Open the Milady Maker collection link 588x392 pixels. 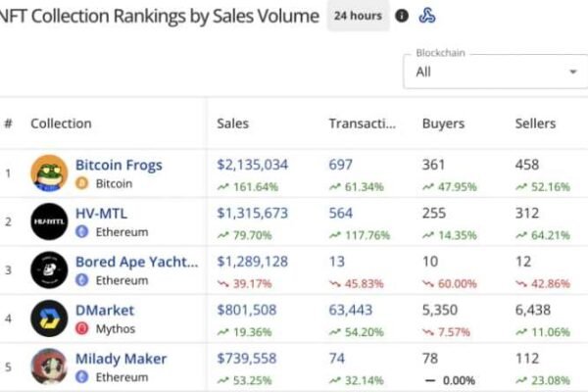(121, 359)
